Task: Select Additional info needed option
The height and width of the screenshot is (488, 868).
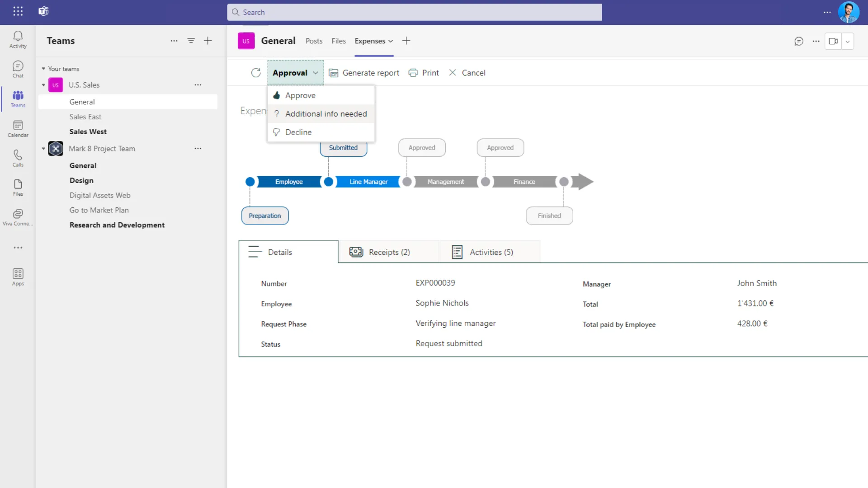Action: point(326,113)
